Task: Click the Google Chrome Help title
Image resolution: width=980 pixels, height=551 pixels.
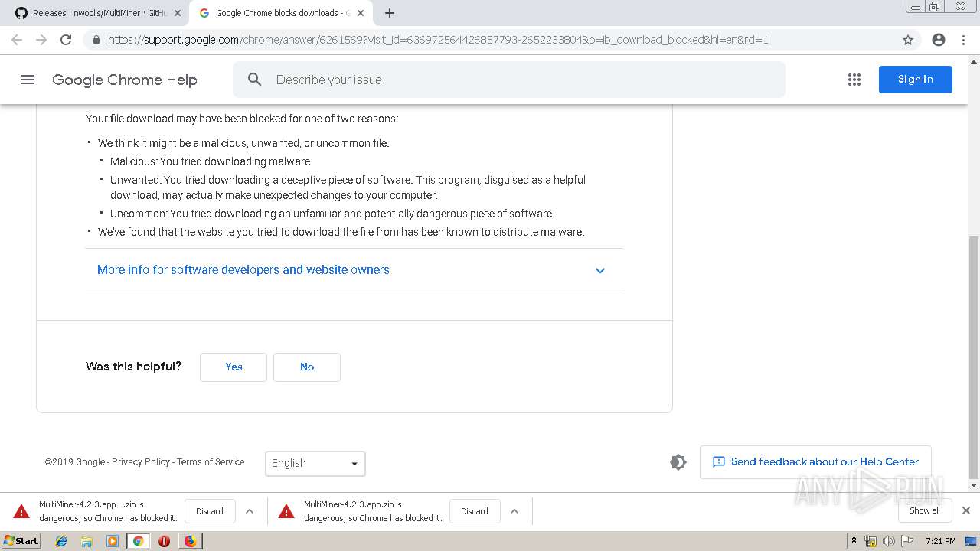Action: click(x=125, y=80)
